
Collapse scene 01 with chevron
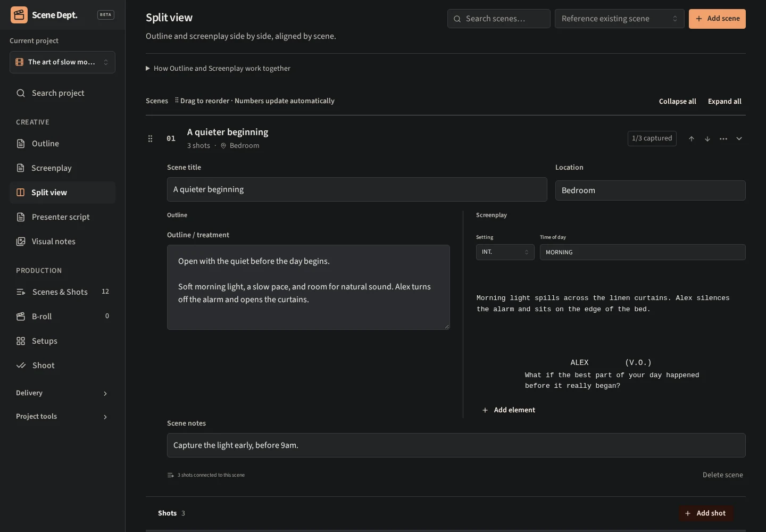pyautogui.click(x=739, y=138)
